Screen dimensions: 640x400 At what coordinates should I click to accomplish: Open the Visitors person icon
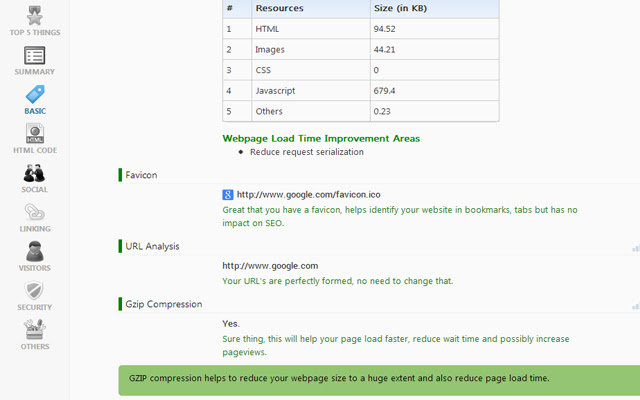35,251
